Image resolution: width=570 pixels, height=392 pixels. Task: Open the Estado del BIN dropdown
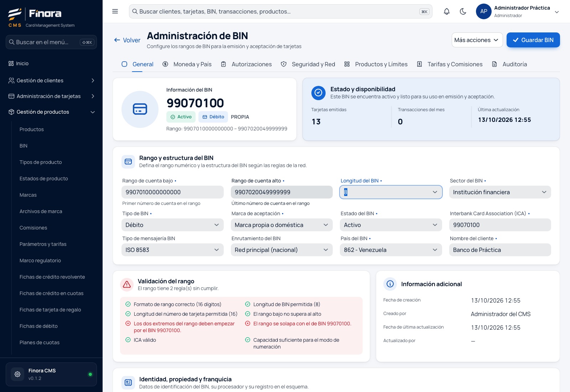[391, 225]
